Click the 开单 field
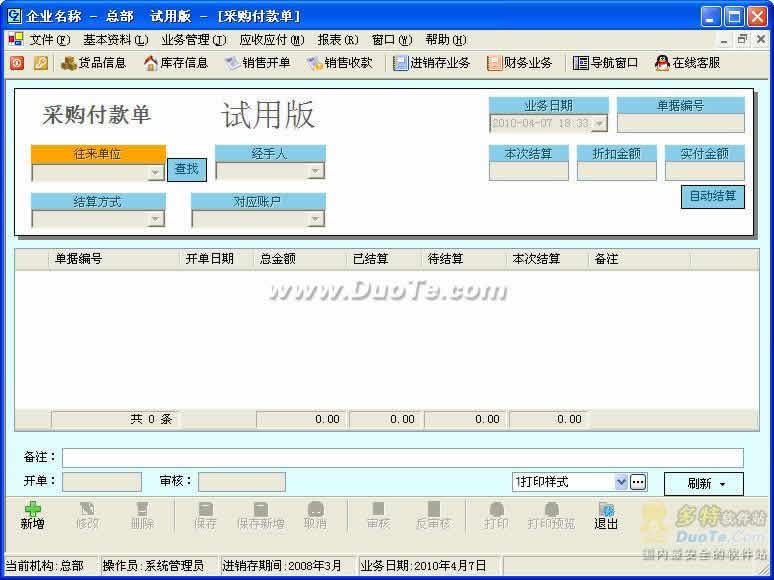The height and width of the screenshot is (580, 774). coord(102,482)
